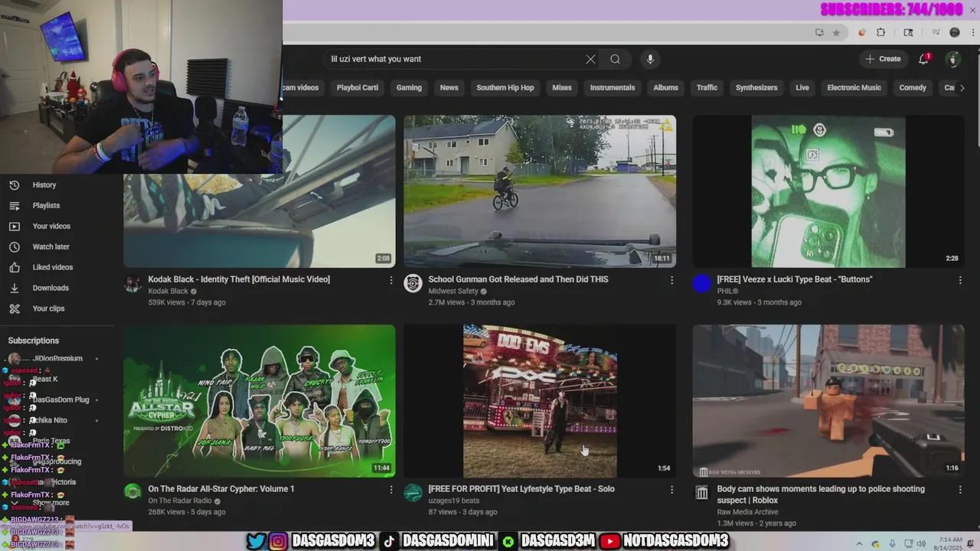This screenshot has width=980, height=551.
Task: Open title On The Radar All-Star Cypher
Action: click(221, 489)
